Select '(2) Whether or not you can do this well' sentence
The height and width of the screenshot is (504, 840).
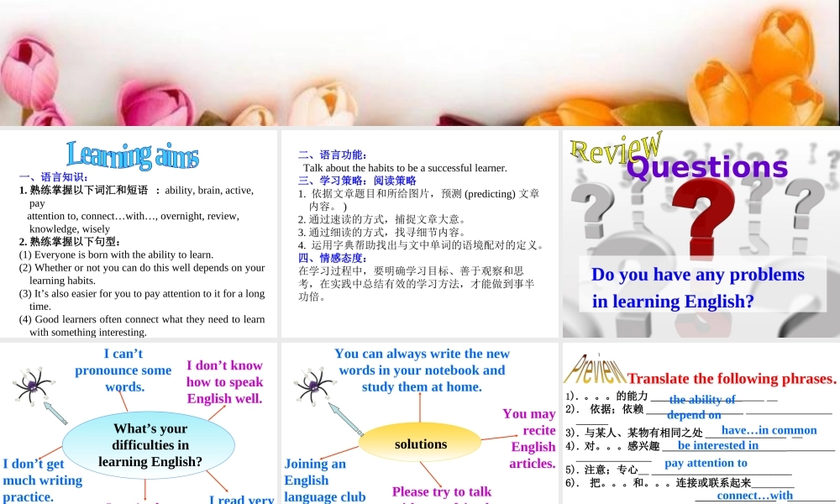point(142,274)
